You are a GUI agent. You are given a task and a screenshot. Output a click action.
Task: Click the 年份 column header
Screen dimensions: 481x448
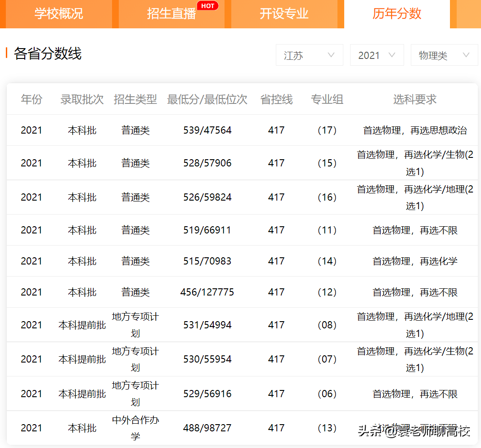point(31,99)
